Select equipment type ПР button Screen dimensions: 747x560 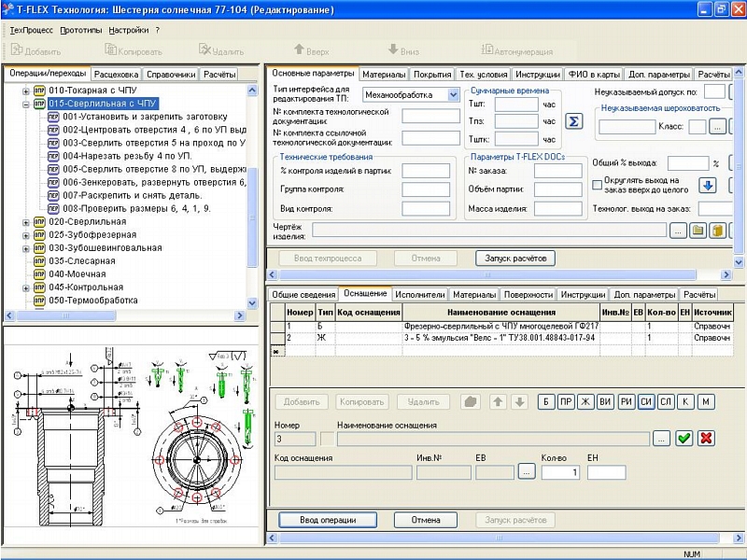click(566, 402)
